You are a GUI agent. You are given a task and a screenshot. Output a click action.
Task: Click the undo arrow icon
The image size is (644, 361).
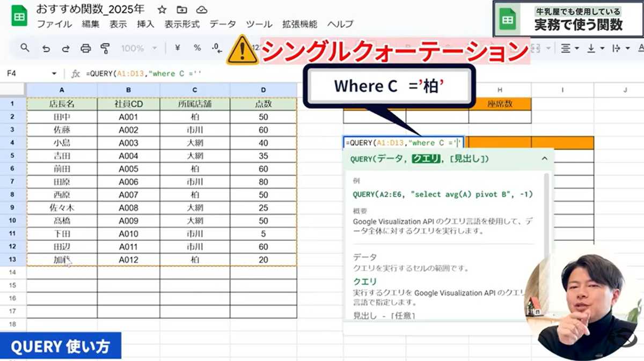point(46,48)
